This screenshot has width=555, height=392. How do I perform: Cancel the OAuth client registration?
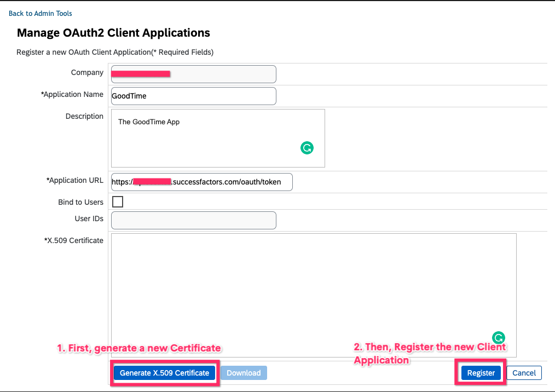524,373
